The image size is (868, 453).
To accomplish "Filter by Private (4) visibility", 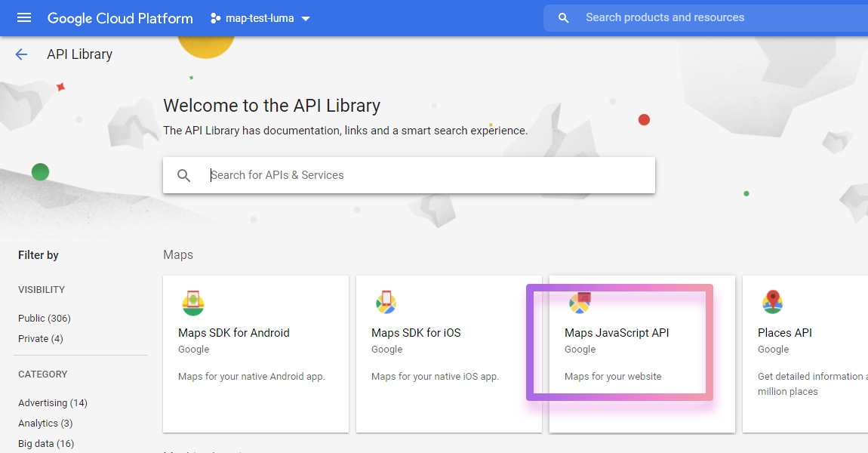I will tap(41, 339).
